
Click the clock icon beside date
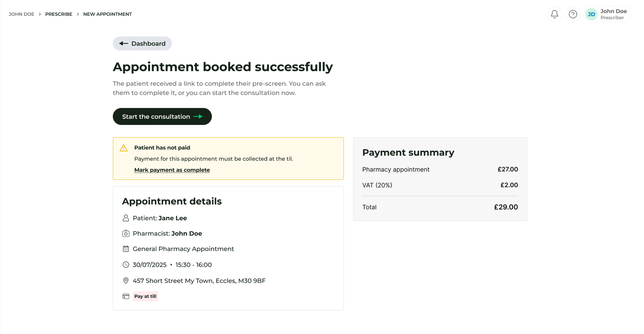coord(125,264)
